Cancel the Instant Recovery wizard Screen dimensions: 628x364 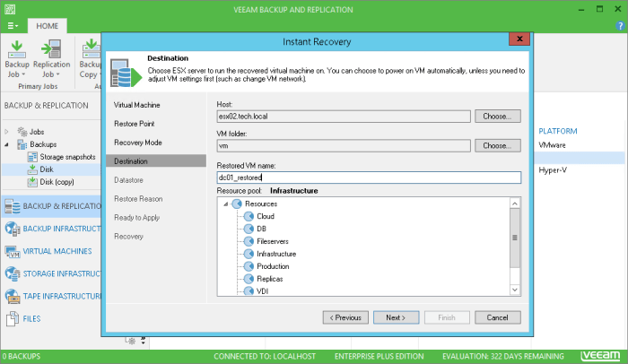(x=498, y=317)
